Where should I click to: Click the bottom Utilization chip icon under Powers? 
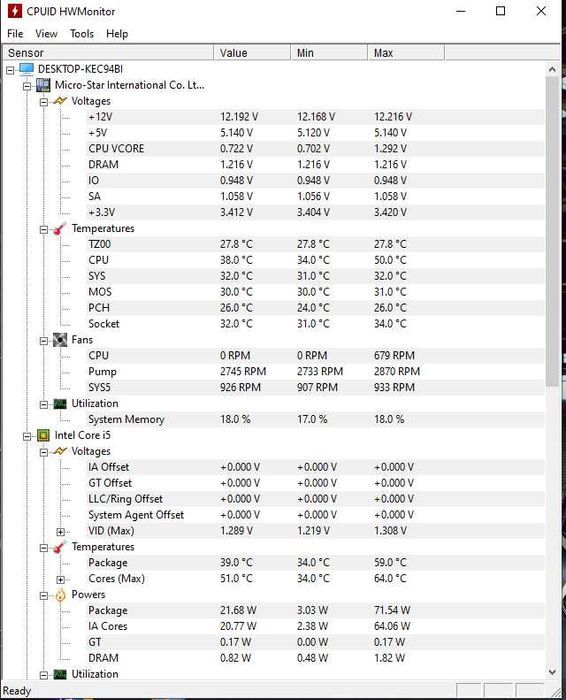click(60, 674)
